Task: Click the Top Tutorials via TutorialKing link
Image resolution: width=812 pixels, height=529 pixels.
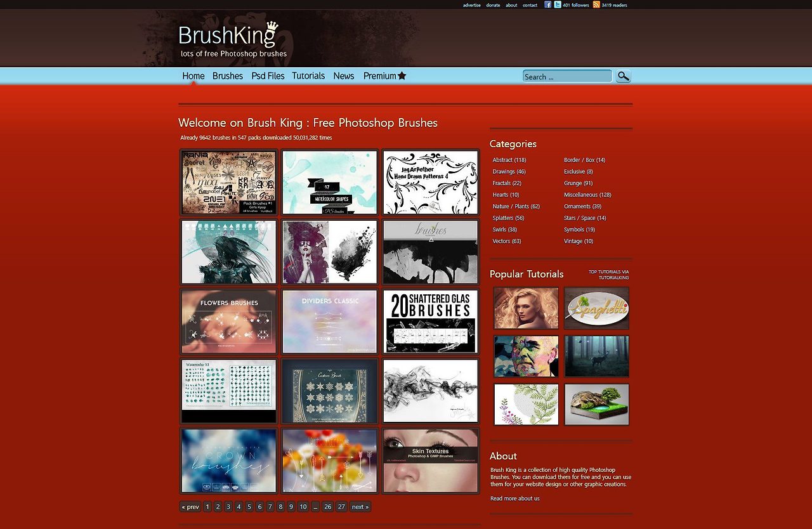Action: point(609,275)
